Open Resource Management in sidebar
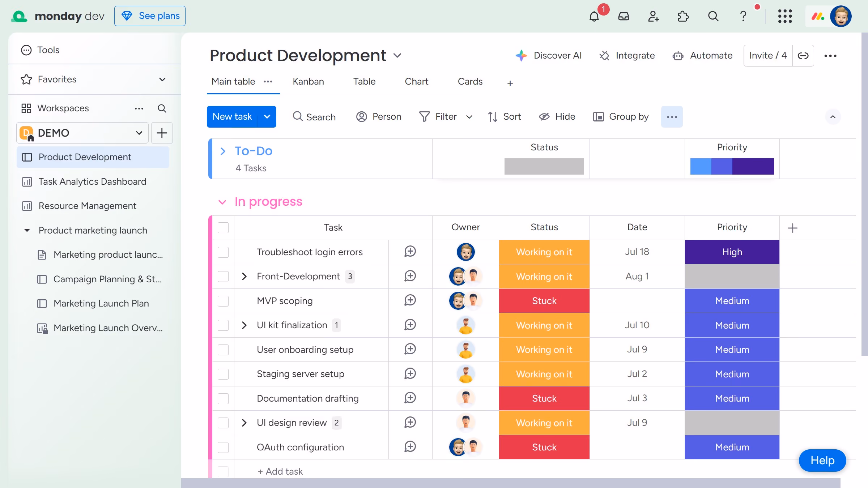The width and height of the screenshot is (868, 488). click(93, 206)
